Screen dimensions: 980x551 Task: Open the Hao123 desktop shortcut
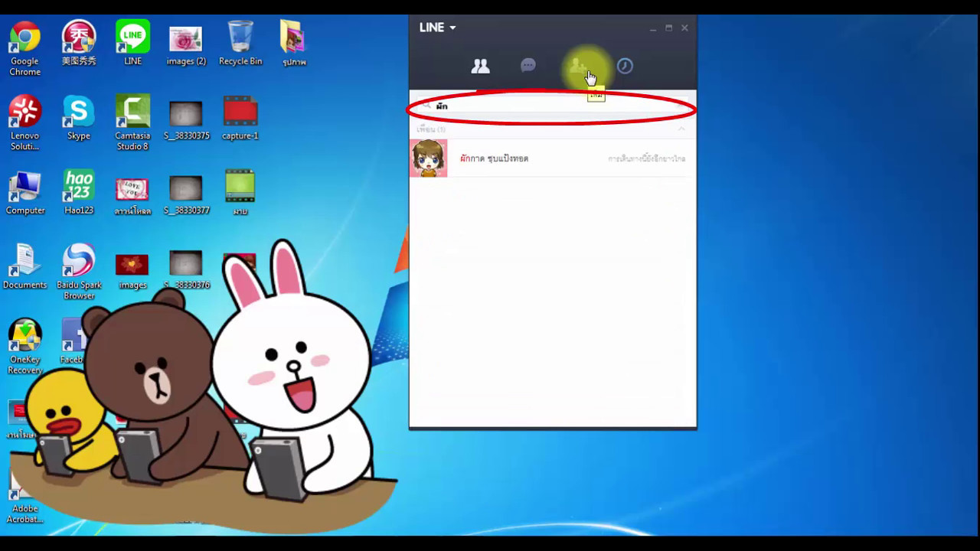(79, 192)
